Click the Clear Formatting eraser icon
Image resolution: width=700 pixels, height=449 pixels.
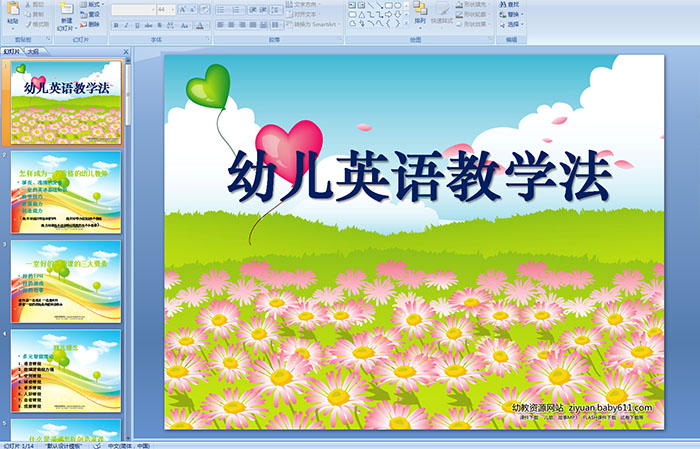[204, 9]
